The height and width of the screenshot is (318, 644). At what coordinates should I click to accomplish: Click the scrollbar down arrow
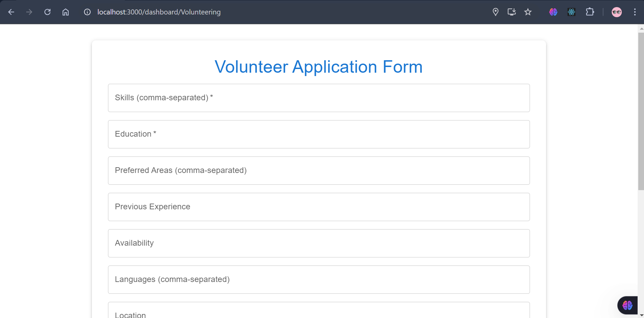[x=641, y=315]
